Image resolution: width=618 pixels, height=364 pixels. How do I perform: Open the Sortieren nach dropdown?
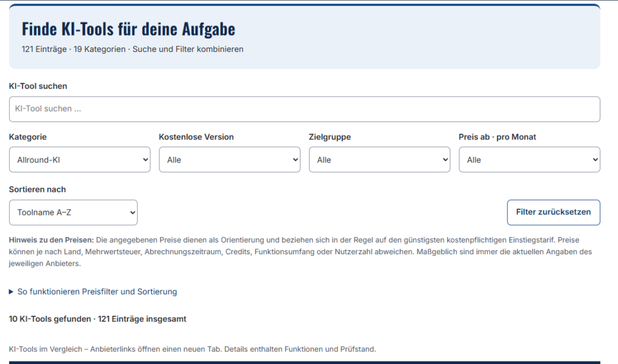click(73, 212)
